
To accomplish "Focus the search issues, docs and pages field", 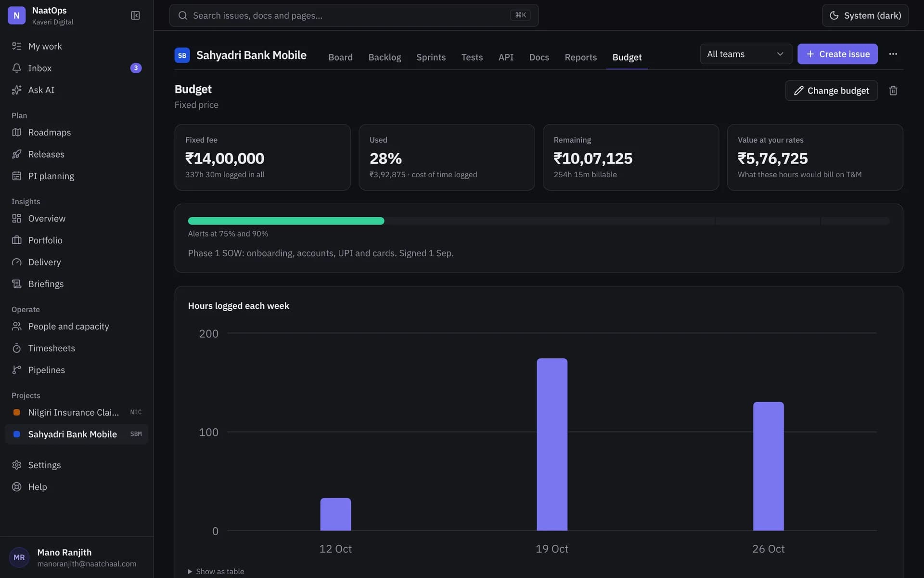I will (x=354, y=15).
